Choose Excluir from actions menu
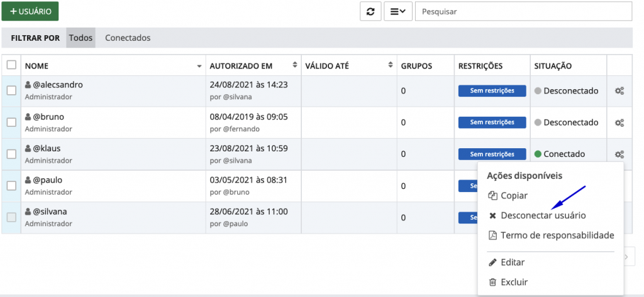Screen dimensions: 644x297 pos(508,282)
